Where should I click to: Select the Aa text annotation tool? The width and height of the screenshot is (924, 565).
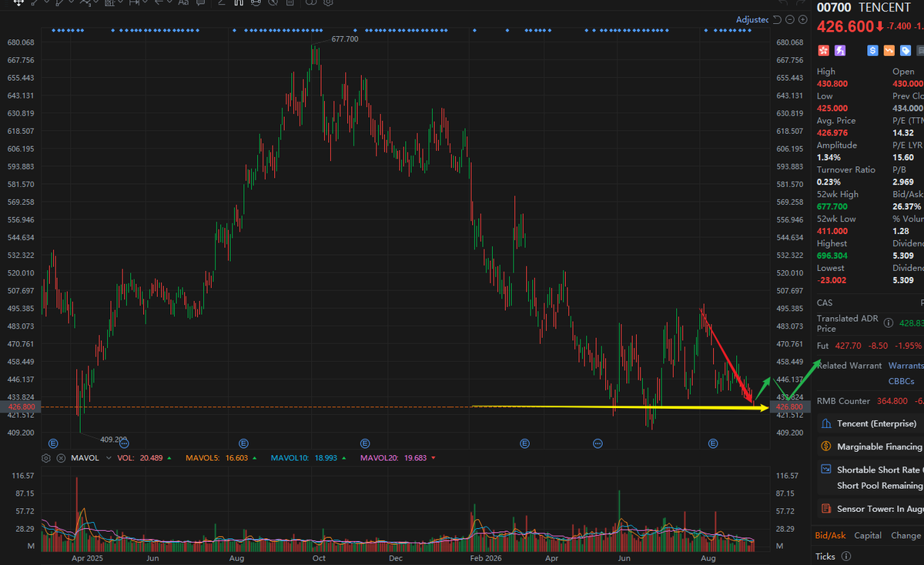(x=183, y=2)
